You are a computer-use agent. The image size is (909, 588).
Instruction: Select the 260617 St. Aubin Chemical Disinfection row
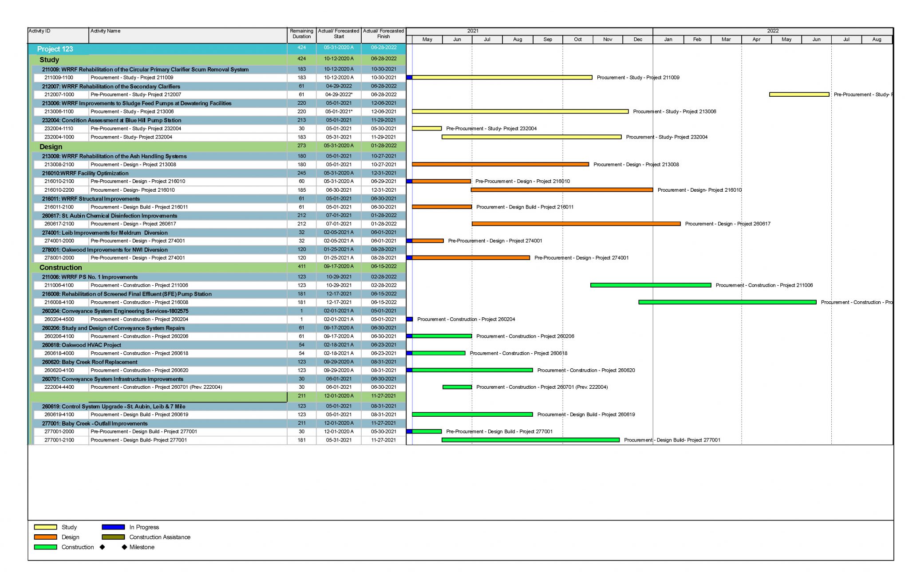pyautogui.click(x=219, y=216)
